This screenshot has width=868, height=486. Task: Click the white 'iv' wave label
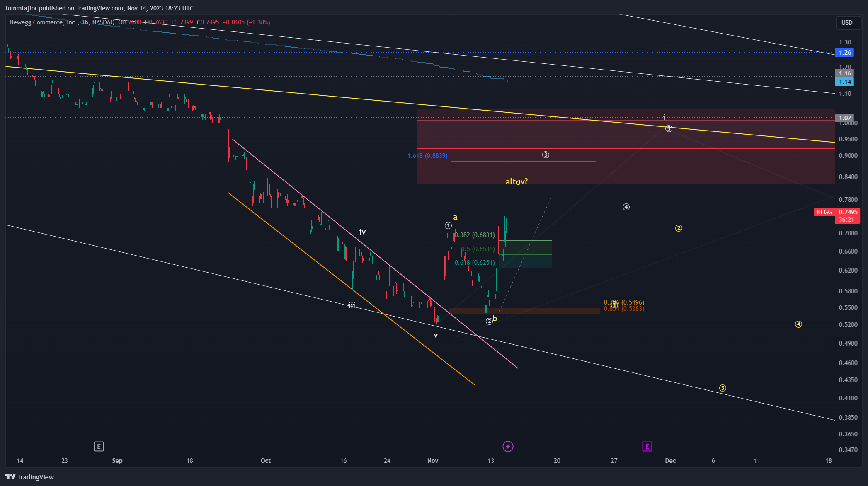tap(362, 232)
